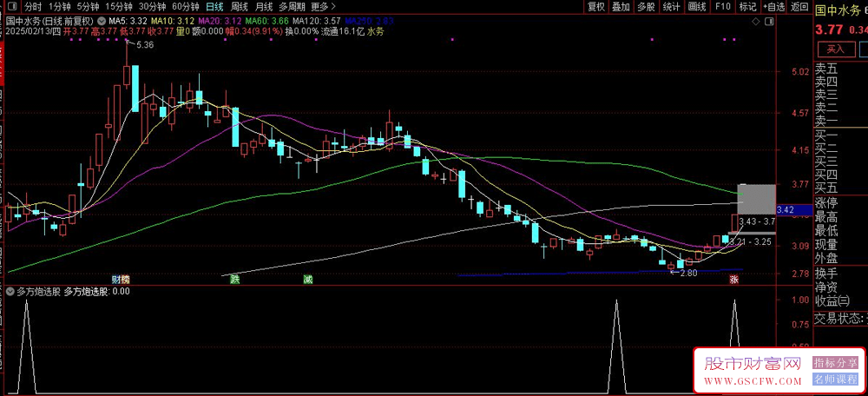868x396 pixels.
Task: Click the magenta MA20: 3.12 label
Action: tap(220, 22)
